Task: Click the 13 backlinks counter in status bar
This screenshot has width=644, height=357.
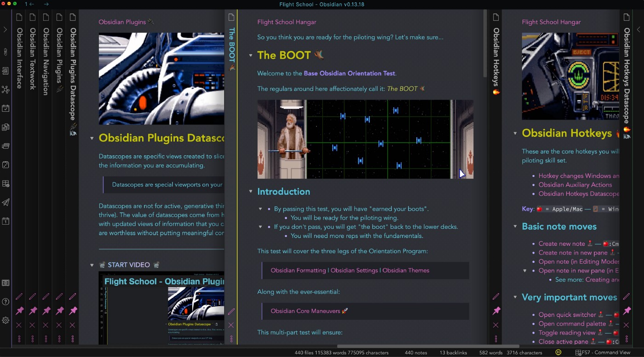Action: tap(453, 352)
